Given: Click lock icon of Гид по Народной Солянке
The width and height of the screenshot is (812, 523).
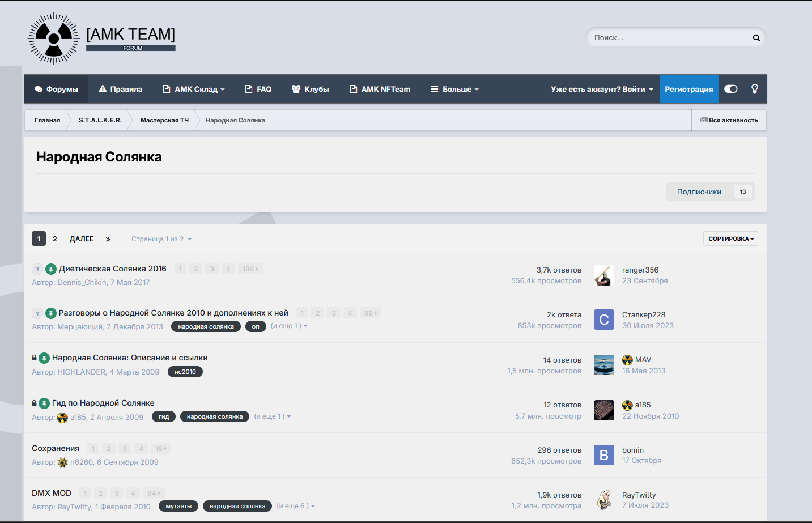Looking at the screenshot, I should point(34,403).
